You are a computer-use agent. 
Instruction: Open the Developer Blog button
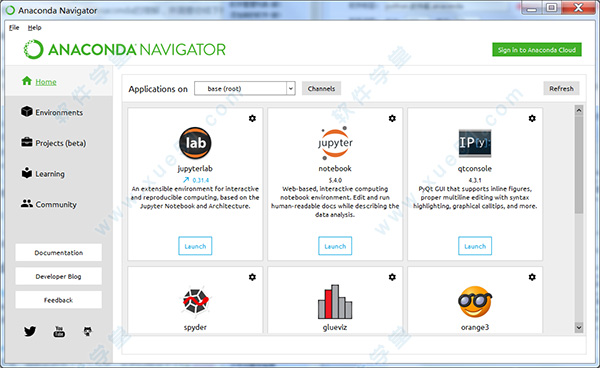pyautogui.click(x=59, y=277)
